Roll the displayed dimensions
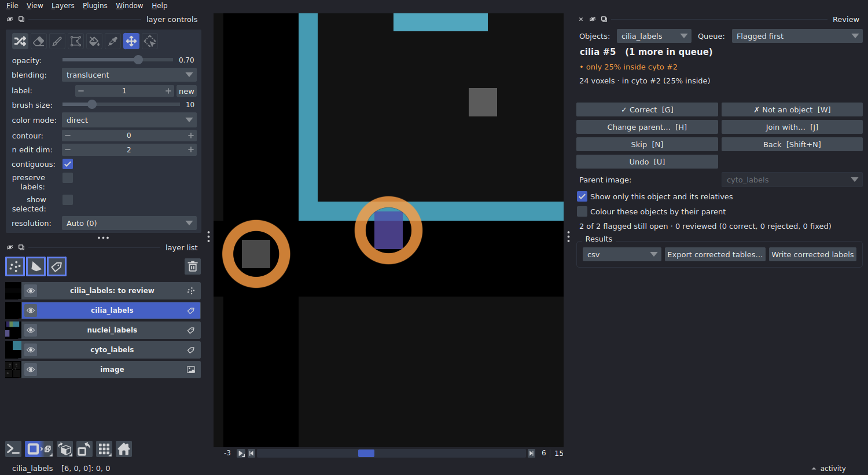Image resolution: width=868 pixels, height=475 pixels. (x=65, y=449)
